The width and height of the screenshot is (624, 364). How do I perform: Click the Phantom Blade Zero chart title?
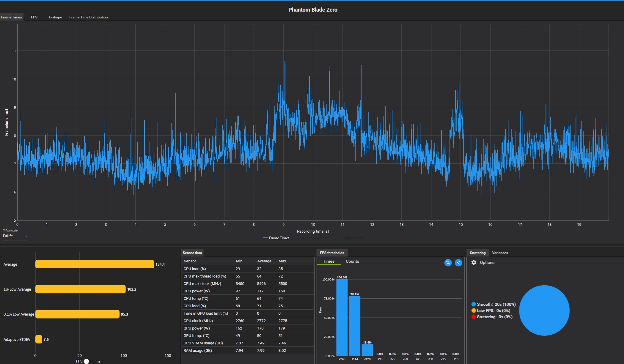pos(313,10)
